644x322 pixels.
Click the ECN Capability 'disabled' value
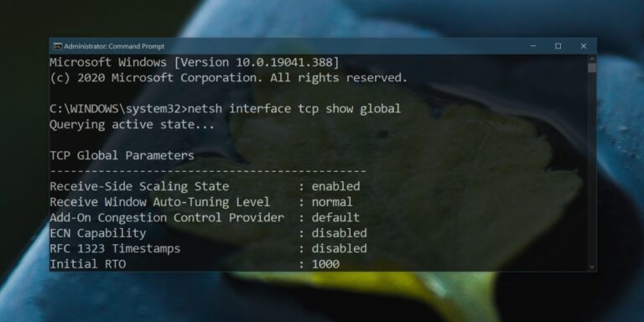point(340,233)
